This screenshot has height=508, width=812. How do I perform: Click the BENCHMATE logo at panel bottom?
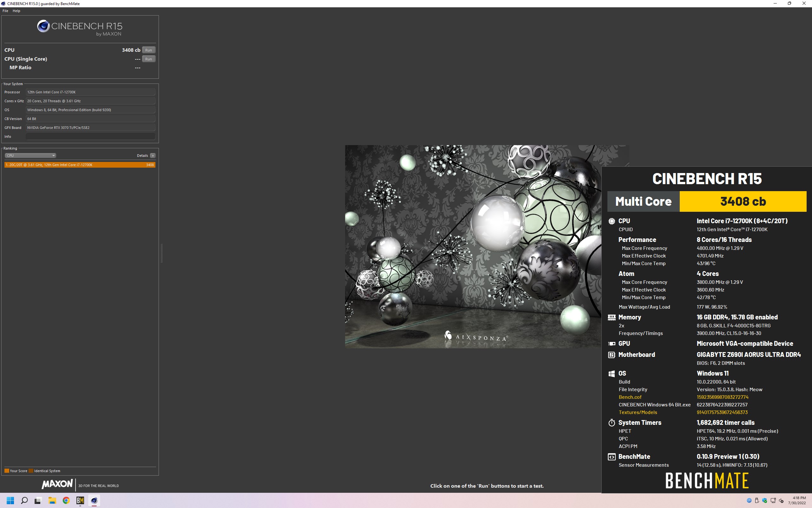[x=707, y=481]
